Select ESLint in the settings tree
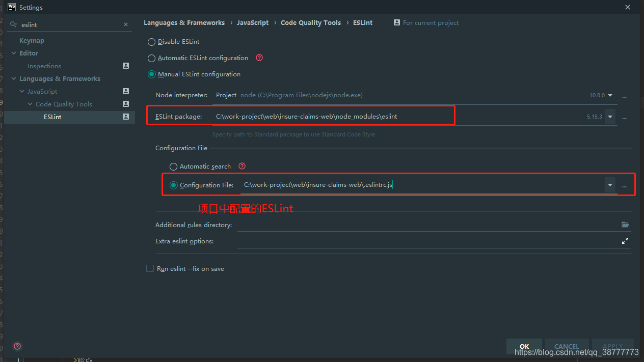 52,117
